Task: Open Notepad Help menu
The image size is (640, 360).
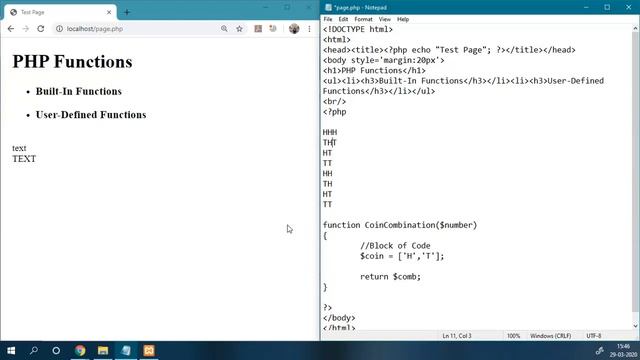Action: [x=403, y=19]
